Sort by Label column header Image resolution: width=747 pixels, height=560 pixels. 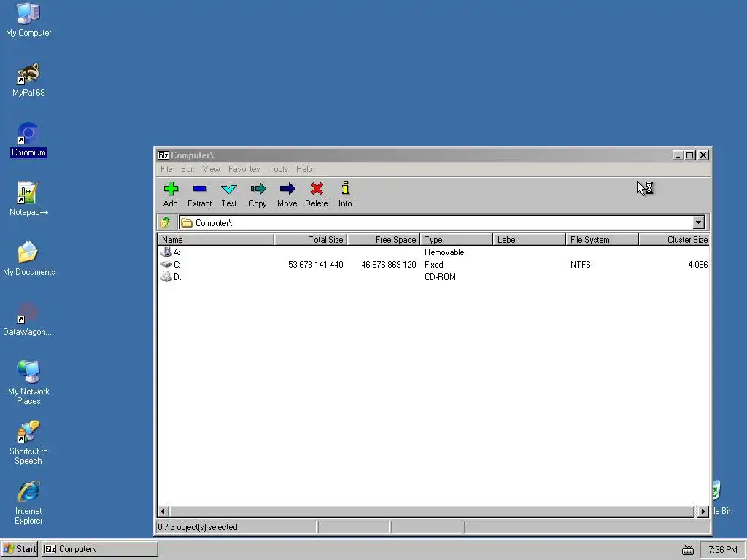530,239
